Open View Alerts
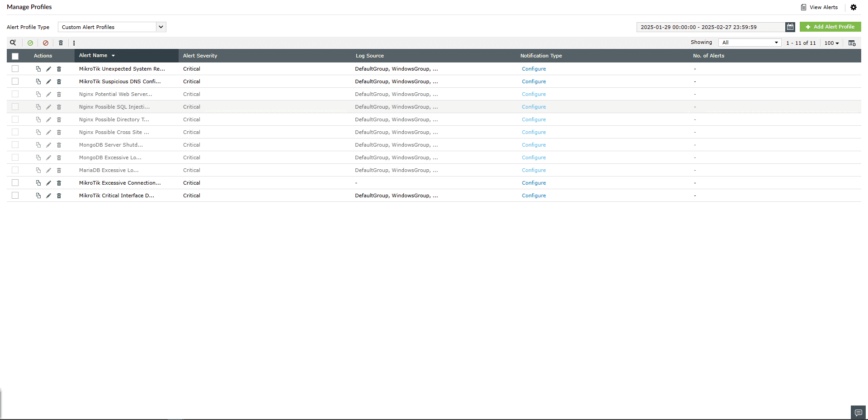Screen dimensions: 868x420 pos(819,7)
